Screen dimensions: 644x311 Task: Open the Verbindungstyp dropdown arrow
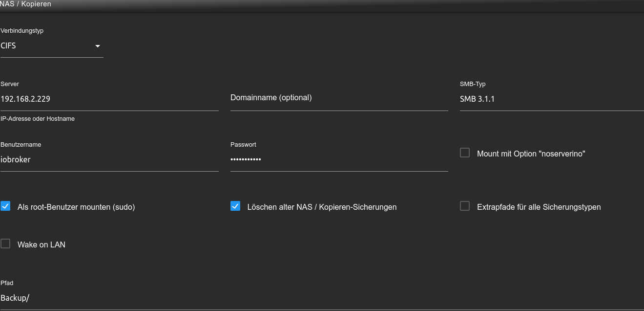98,46
